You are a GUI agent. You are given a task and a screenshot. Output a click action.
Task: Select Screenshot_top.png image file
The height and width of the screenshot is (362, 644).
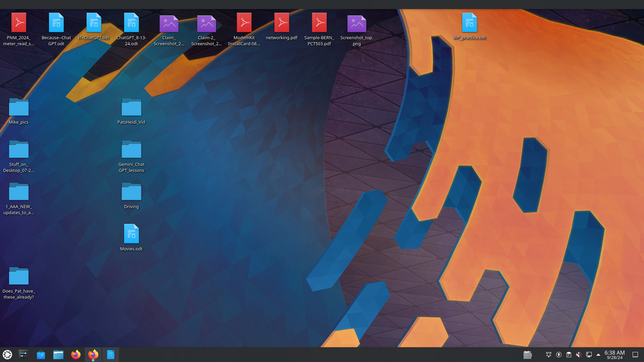[357, 29]
